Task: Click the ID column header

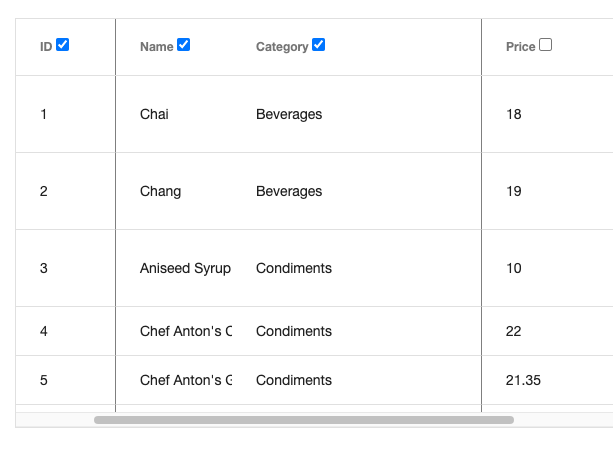Action: click(x=46, y=47)
